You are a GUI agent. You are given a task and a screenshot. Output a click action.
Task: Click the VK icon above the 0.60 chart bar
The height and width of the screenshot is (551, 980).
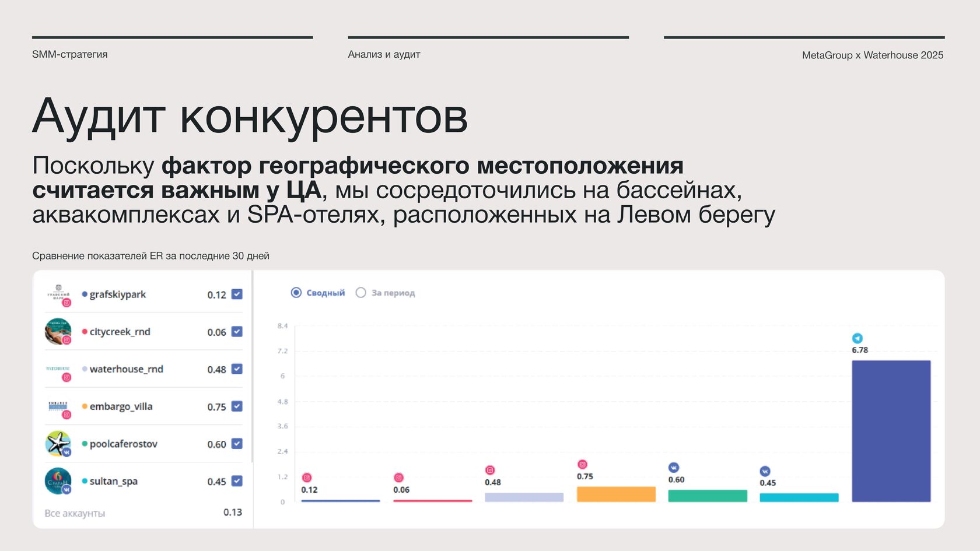click(x=674, y=467)
